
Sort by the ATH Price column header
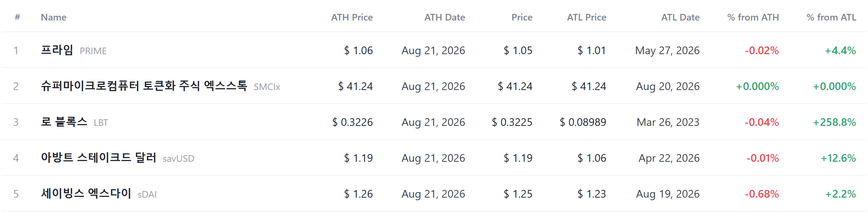[x=352, y=17]
